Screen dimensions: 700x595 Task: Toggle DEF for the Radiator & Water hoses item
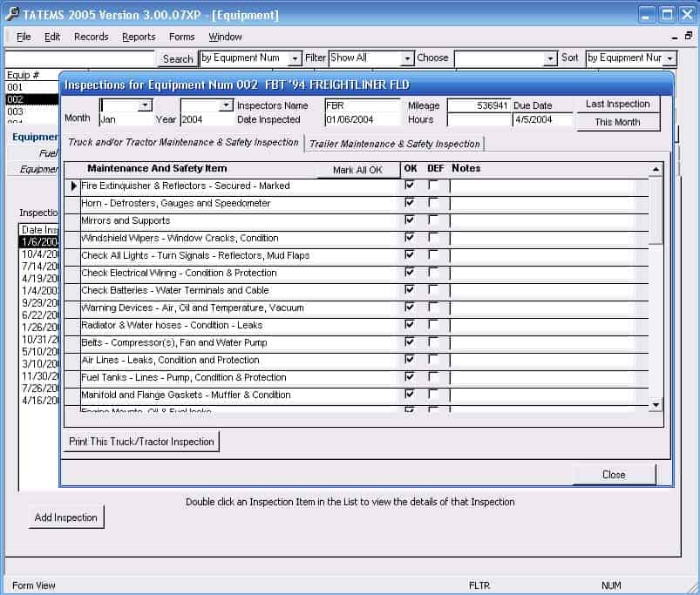click(433, 324)
